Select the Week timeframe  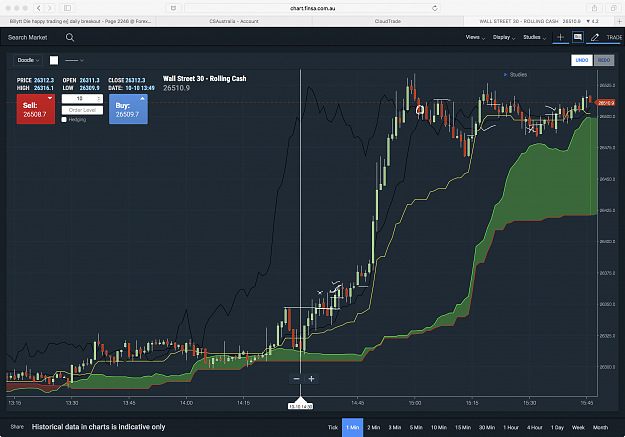(x=578, y=427)
